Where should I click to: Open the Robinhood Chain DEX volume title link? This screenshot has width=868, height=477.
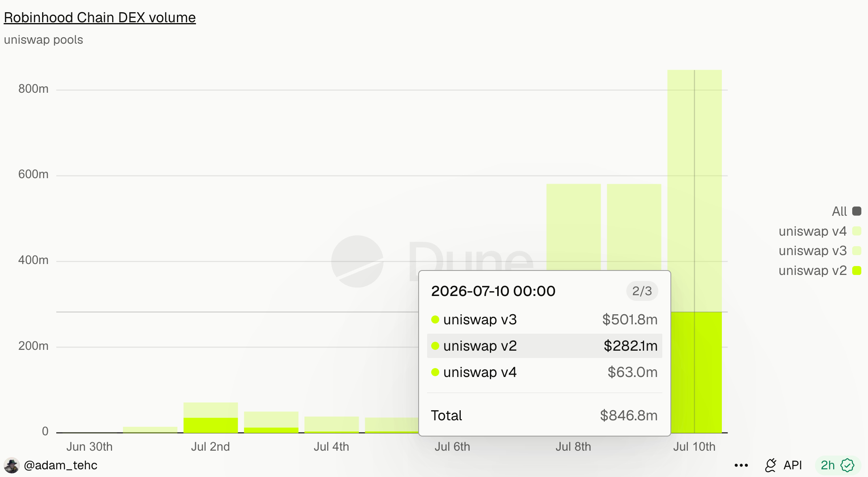coord(100,17)
